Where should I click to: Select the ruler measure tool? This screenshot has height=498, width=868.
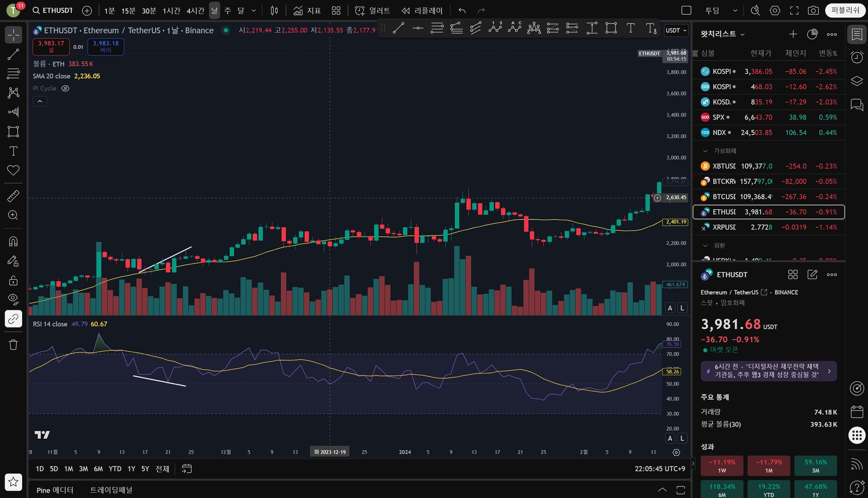[13, 196]
